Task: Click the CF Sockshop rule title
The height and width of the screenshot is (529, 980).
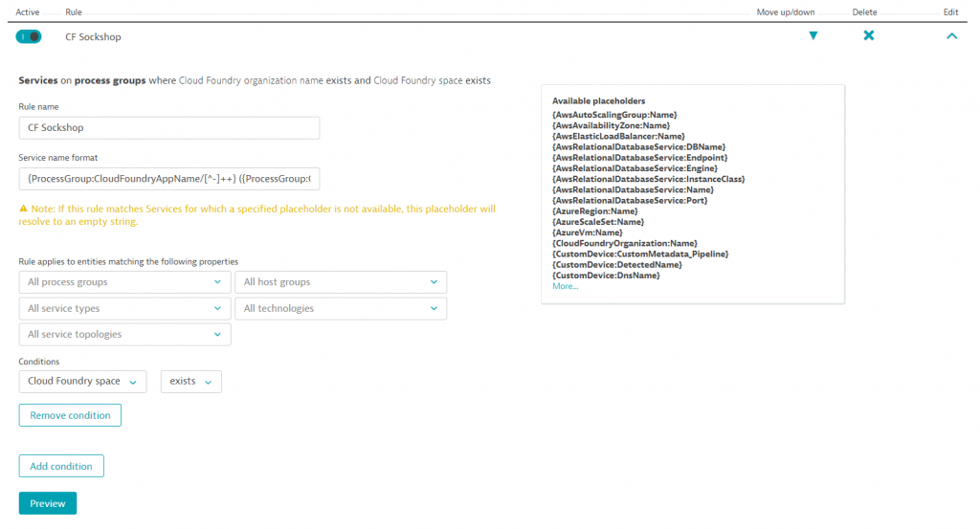Action: (93, 36)
